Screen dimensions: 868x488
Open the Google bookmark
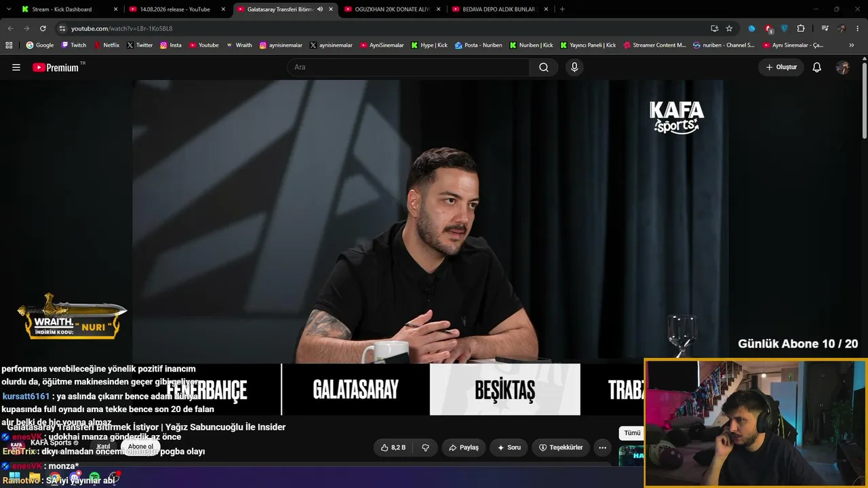coord(40,45)
